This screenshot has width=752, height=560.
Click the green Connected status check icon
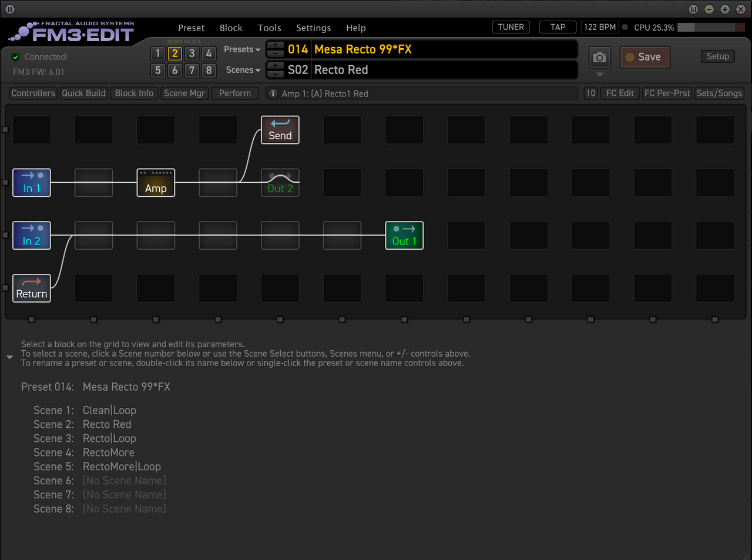[16, 57]
